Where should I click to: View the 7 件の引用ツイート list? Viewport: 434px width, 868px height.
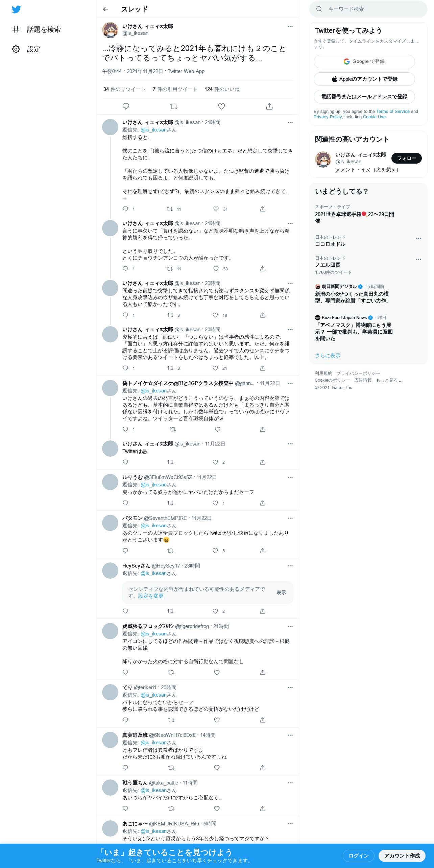pyautogui.click(x=175, y=89)
